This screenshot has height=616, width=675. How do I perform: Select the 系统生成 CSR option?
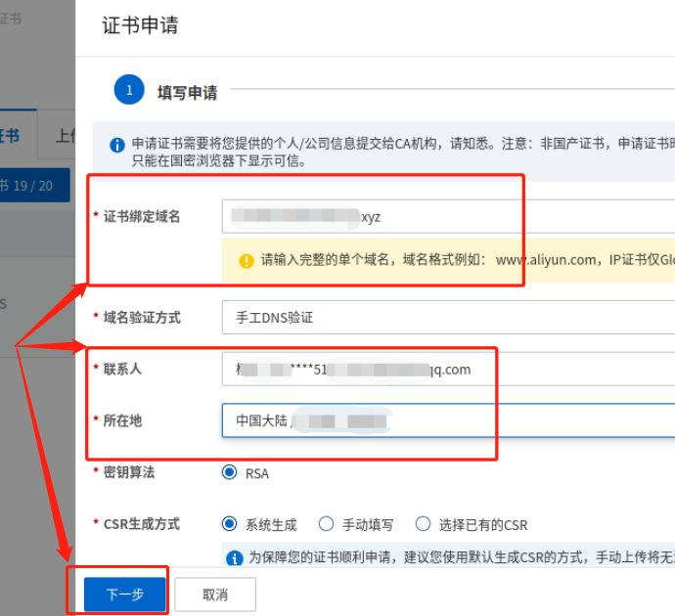coord(230,525)
